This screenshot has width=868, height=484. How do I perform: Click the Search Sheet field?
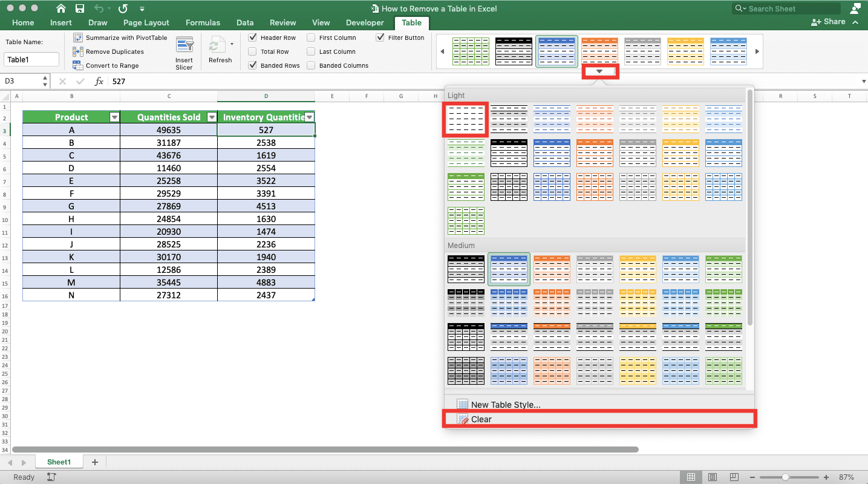click(x=786, y=8)
